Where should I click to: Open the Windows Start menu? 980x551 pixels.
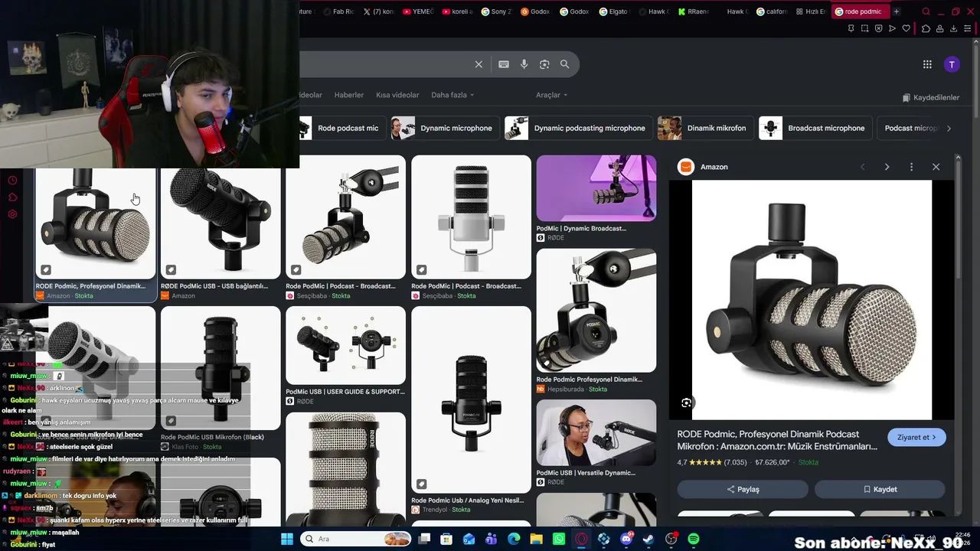click(x=287, y=539)
